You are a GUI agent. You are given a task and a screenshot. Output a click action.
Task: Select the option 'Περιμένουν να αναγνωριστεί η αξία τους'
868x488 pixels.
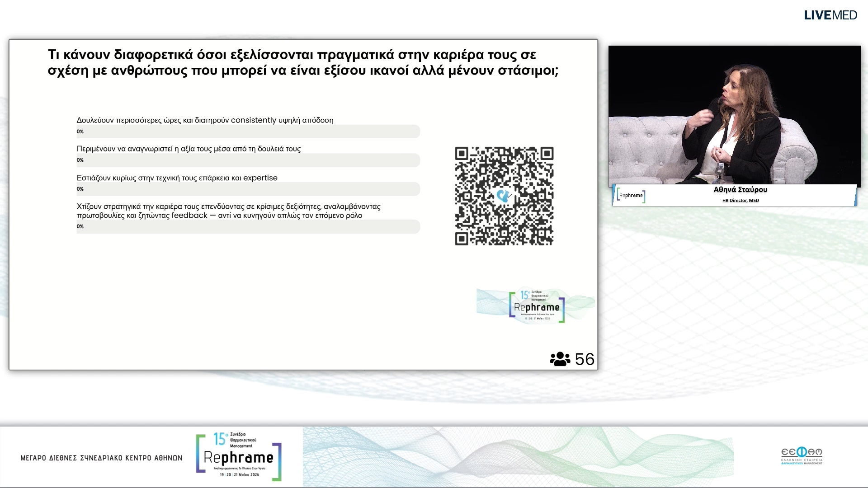point(189,149)
